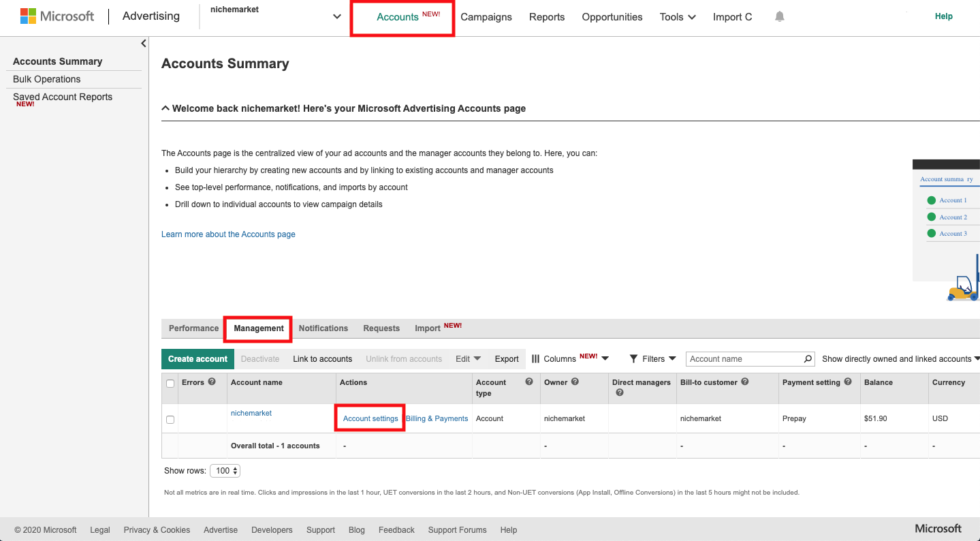Sort by the Currency column header
The width and height of the screenshot is (980, 541).
coord(949,382)
